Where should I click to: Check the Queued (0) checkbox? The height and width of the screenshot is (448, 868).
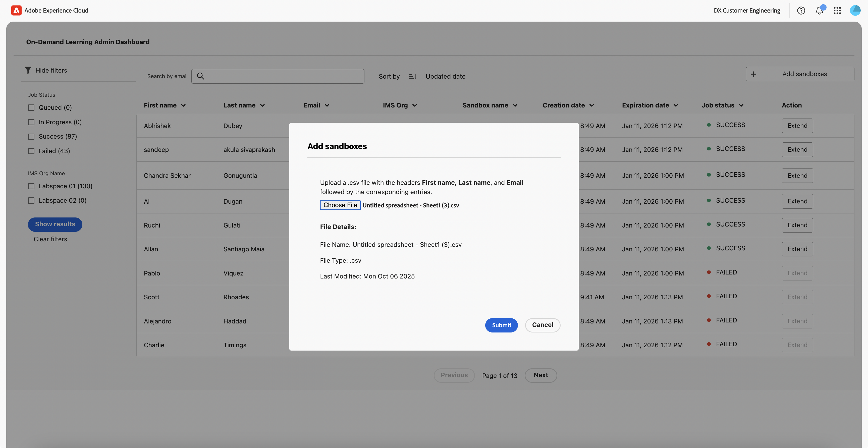coord(31,108)
